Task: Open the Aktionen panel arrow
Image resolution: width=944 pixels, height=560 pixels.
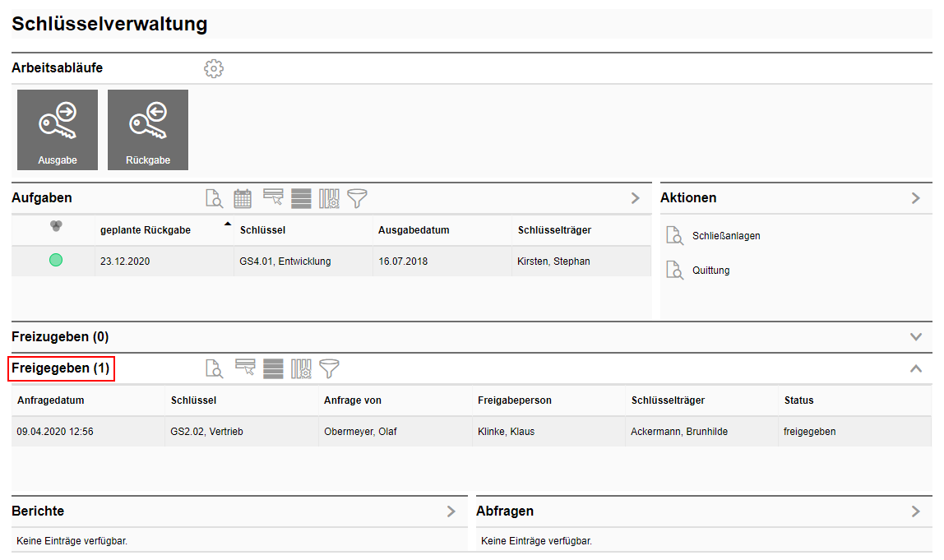Action: pos(916,198)
